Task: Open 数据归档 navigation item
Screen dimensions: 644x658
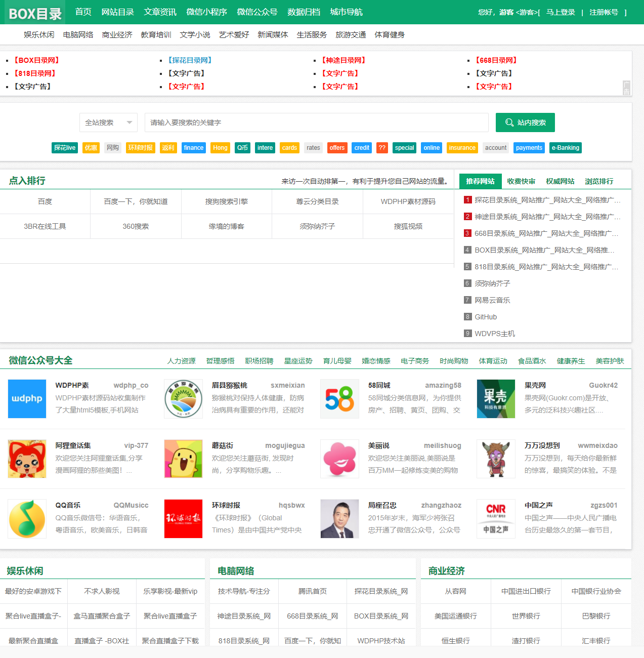Action: [304, 12]
